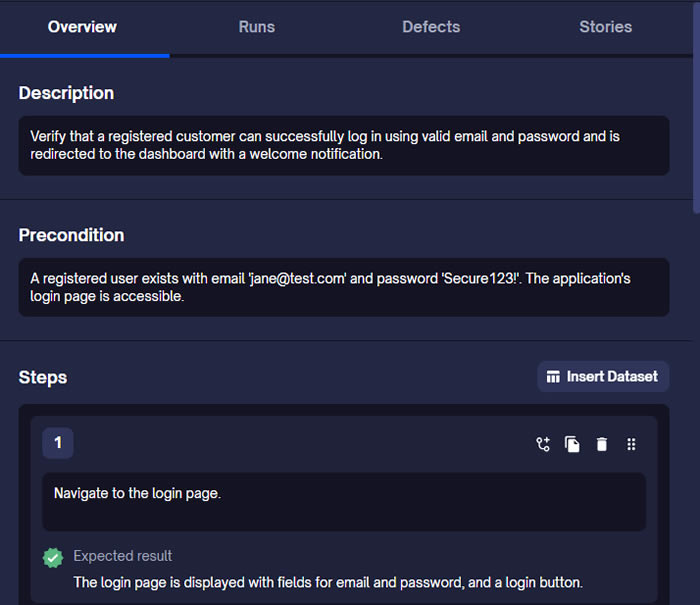Click the drag handle on step 1

(x=631, y=444)
